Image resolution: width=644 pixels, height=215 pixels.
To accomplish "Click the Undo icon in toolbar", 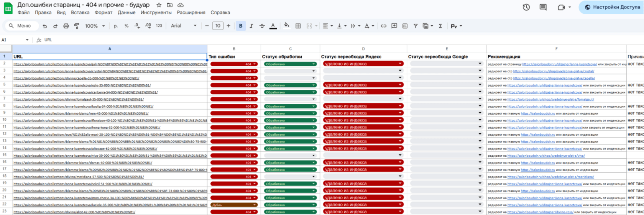I will (x=45, y=26).
